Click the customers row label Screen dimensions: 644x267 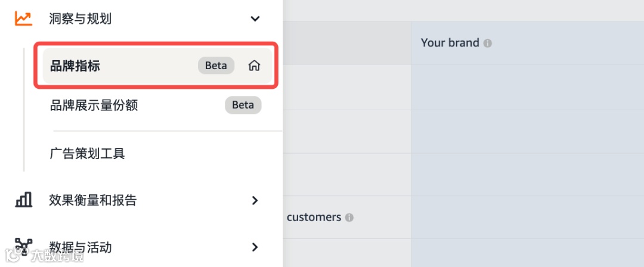pyautogui.click(x=314, y=218)
